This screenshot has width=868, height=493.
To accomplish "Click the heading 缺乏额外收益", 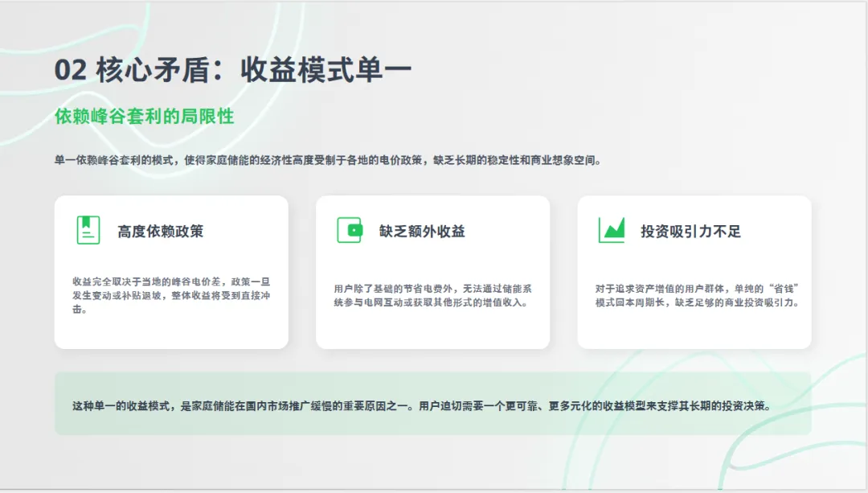I will 421,230.
